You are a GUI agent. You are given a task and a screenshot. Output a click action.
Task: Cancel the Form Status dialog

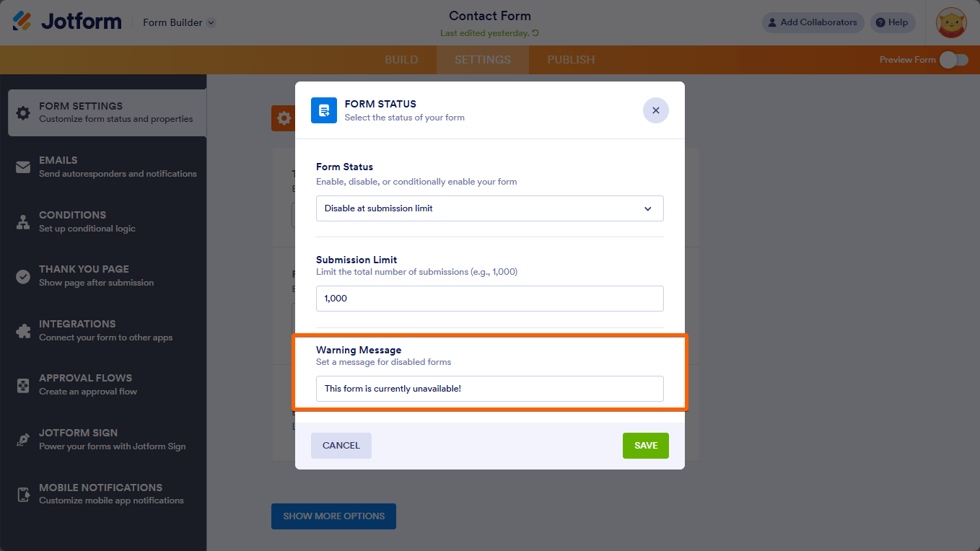tap(341, 446)
